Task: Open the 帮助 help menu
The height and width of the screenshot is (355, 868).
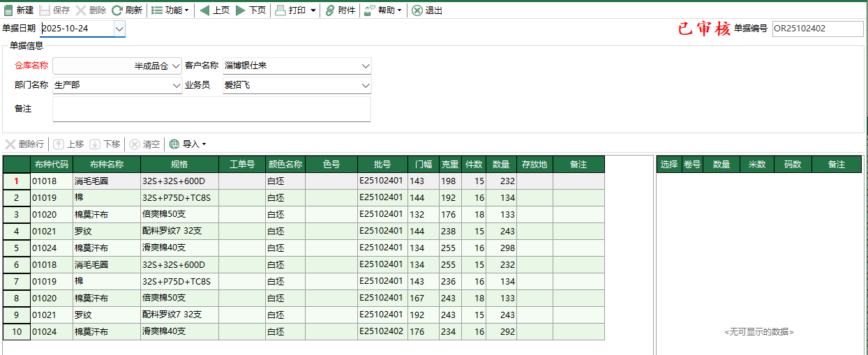Action: coord(382,10)
